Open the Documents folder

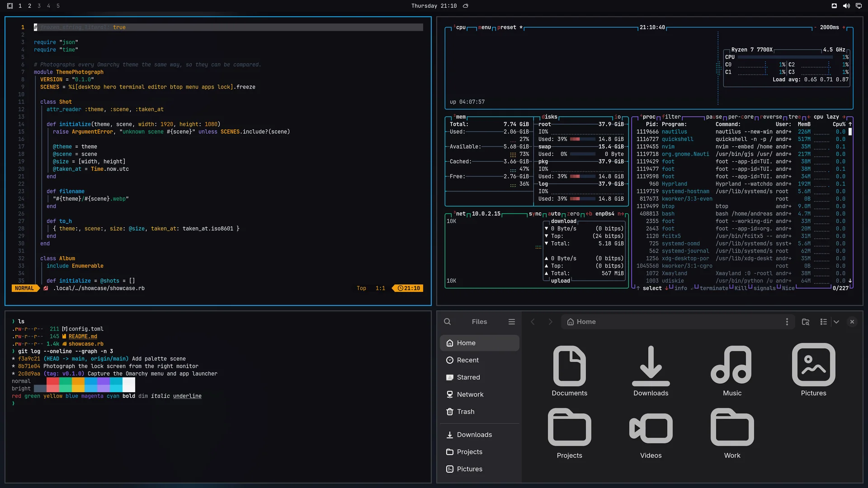(x=569, y=371)
